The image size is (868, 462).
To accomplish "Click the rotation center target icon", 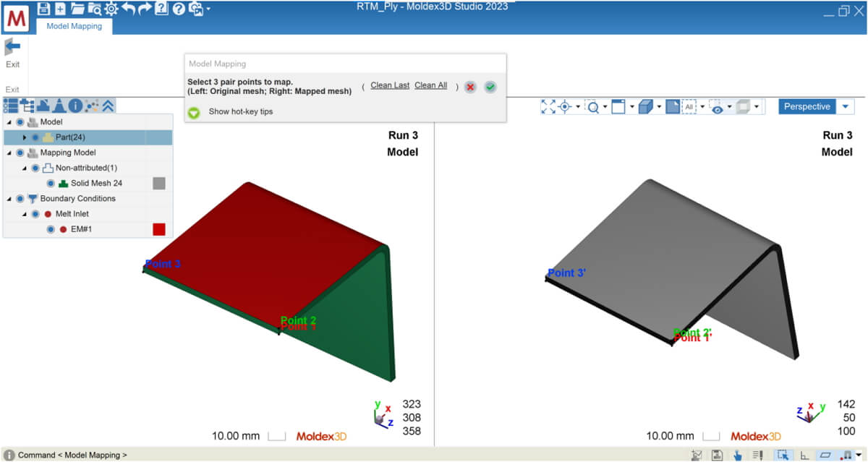I will [x=565, y=107].
